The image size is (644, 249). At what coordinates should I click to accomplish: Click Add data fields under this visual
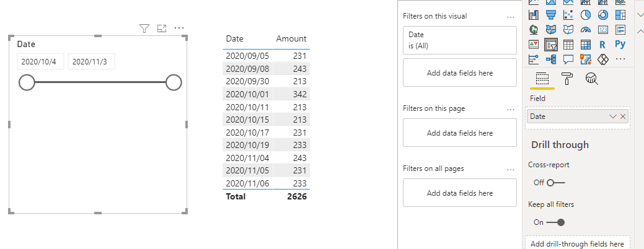(459, 72)
